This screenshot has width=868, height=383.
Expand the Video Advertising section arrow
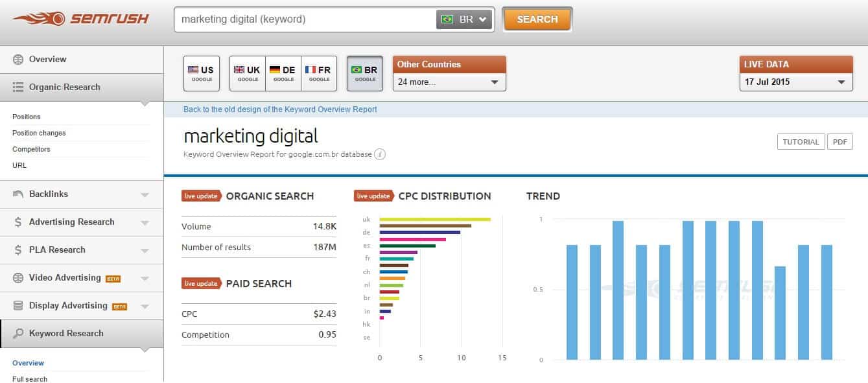[x=145, y=278]
